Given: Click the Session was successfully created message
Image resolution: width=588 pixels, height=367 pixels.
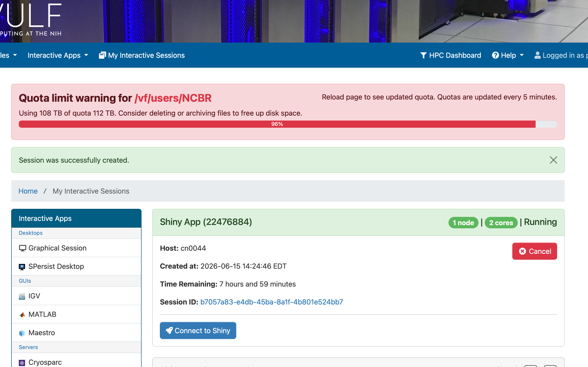Looking at the screenshot, I should (x=74, y=160).
